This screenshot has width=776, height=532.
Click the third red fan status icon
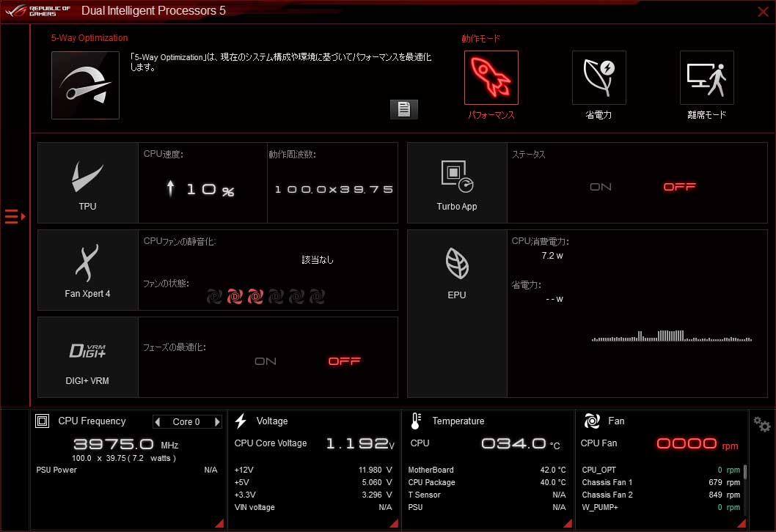[255, 296]
